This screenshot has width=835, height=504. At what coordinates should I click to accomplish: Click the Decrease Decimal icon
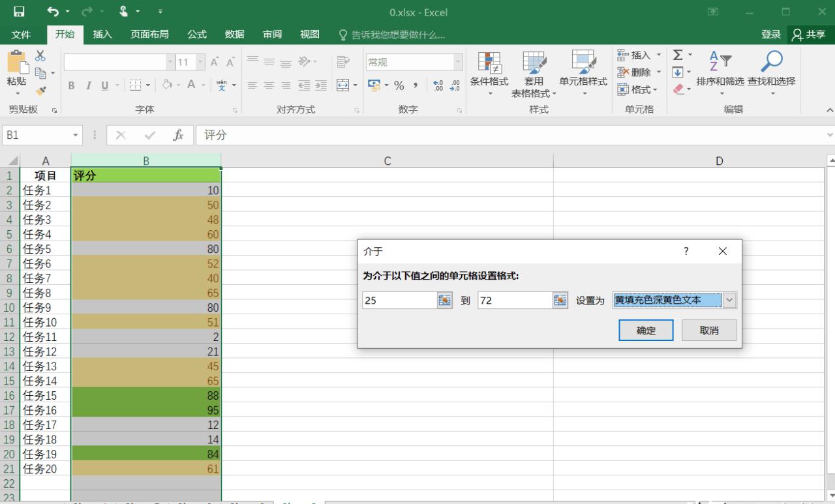coord(455,85)
